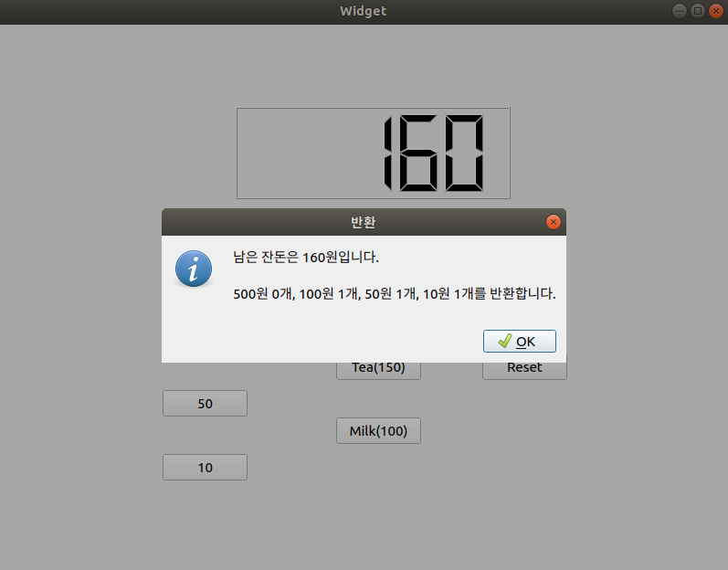Click the coin breakdown line starting with '500원 0개'
This screenshot has width=728, height=570.
click(x=395, y=294)
